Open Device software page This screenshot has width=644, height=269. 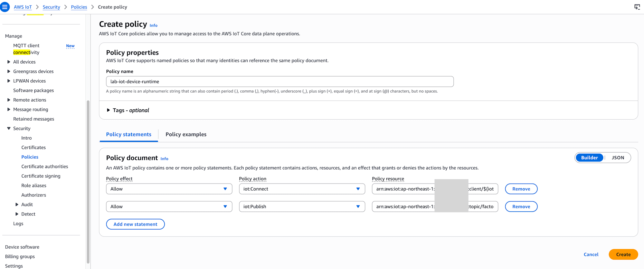click(22, 247)
